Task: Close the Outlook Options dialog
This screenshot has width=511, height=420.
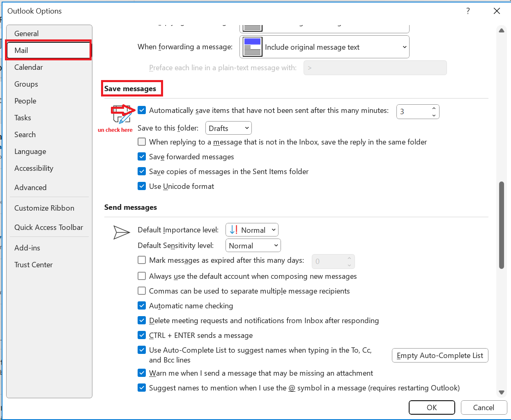Action: (x=497, y=11)
